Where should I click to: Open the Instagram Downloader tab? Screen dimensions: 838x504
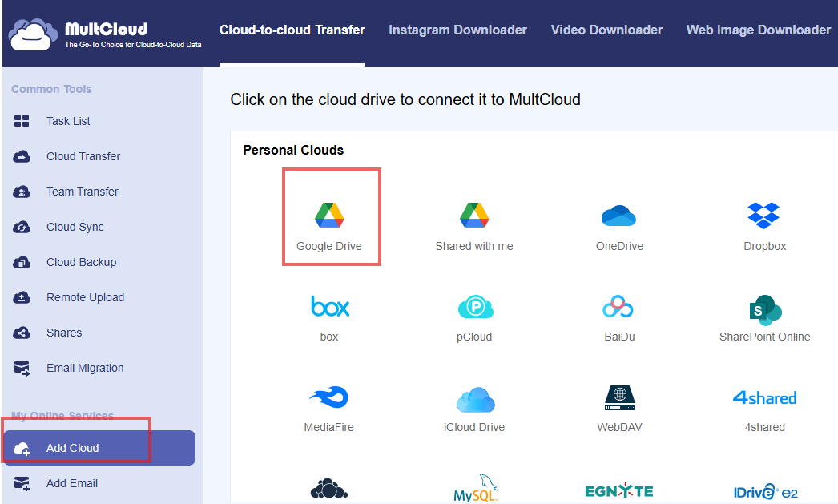pyautogui.click(x=457, y=30)
